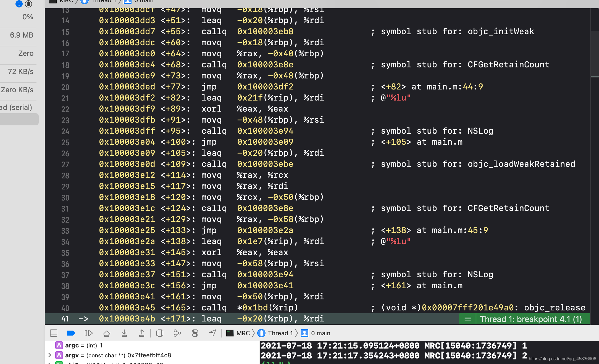Screen dimensions: 599x364
Task: Click '<+82> at main.m:44:9' comment
Action: click(x=432, y=87)
